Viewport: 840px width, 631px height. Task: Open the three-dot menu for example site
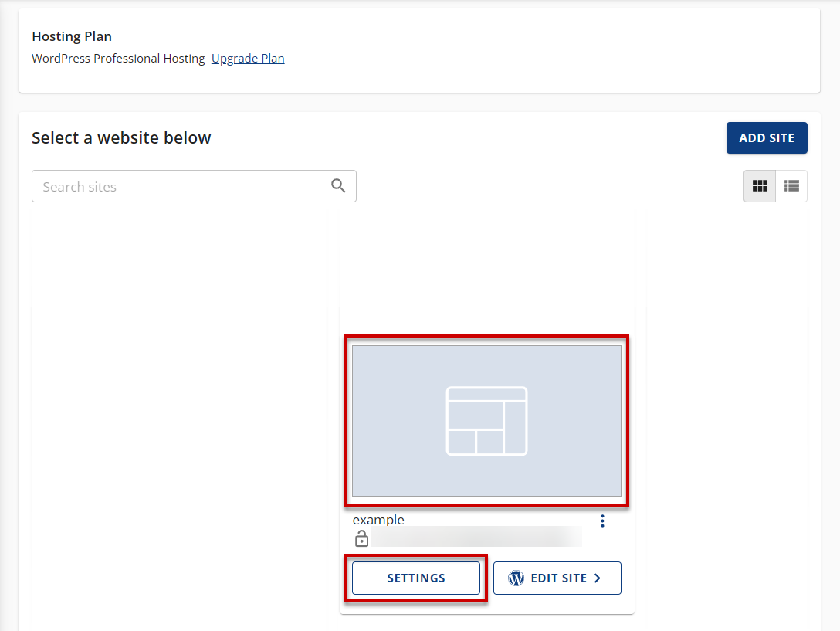point(602,521)
